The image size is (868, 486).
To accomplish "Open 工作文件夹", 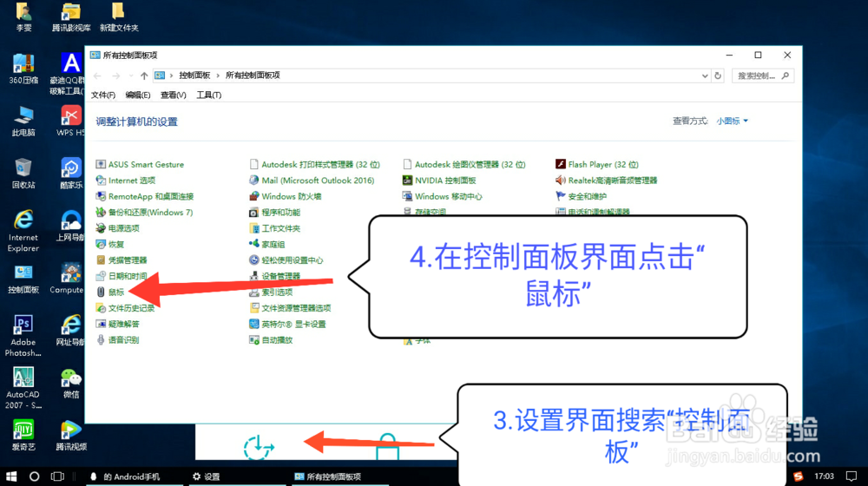I will [x=274, y=228].
